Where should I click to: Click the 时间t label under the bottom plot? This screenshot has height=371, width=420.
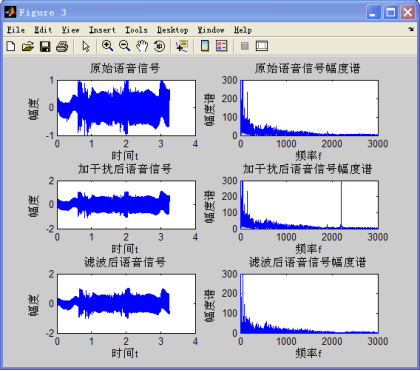coord(125,353)
